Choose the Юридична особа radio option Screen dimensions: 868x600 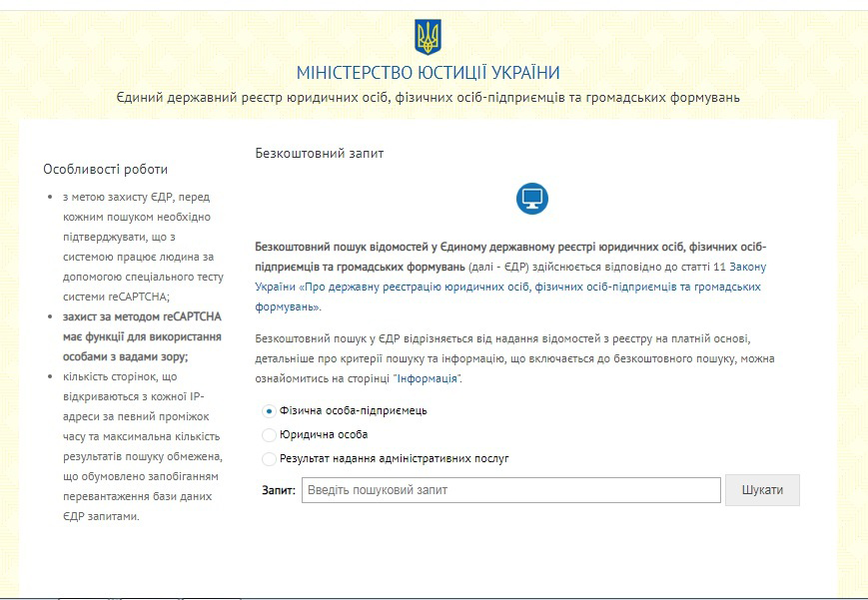[269, 435]
